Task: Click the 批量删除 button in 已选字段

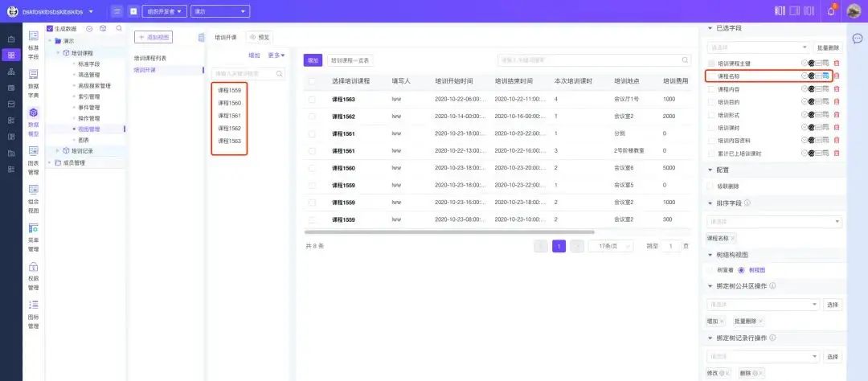Action: [828, 48]
